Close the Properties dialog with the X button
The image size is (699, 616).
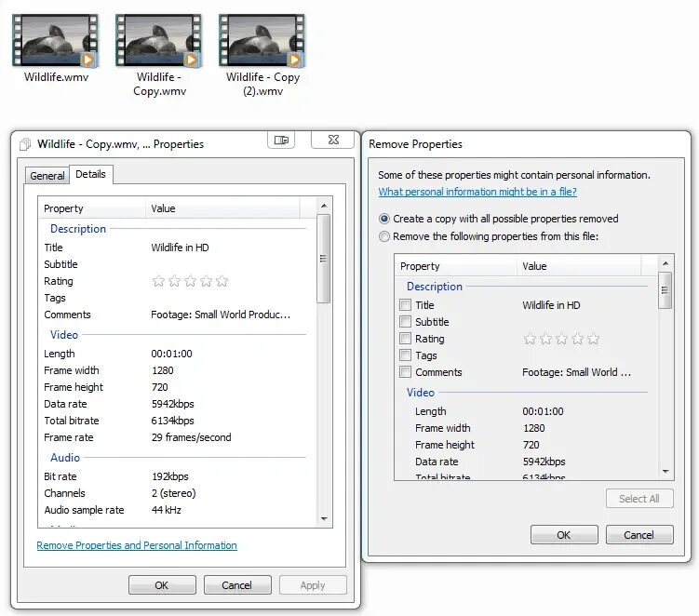coord(333,140)
